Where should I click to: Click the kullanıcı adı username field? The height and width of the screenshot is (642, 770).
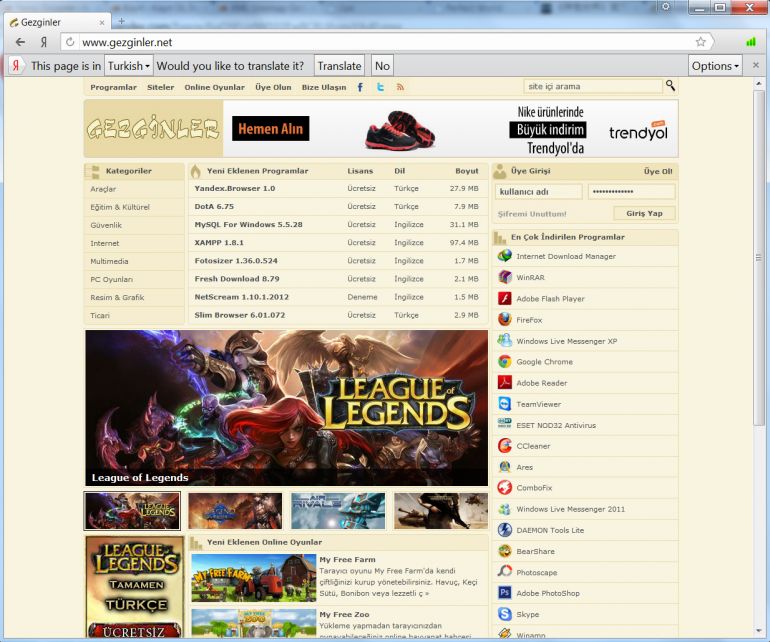point(539,192)
